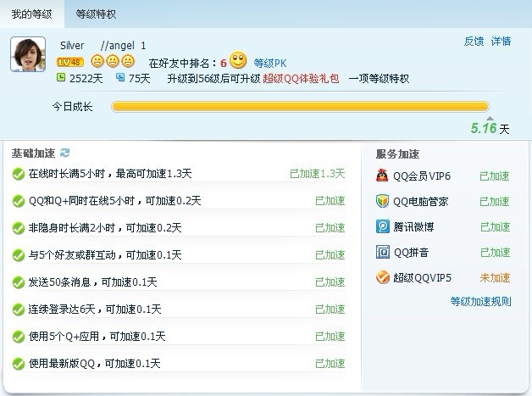
Task: Open the 等级加速规则 link
Action: pos(481,301)
